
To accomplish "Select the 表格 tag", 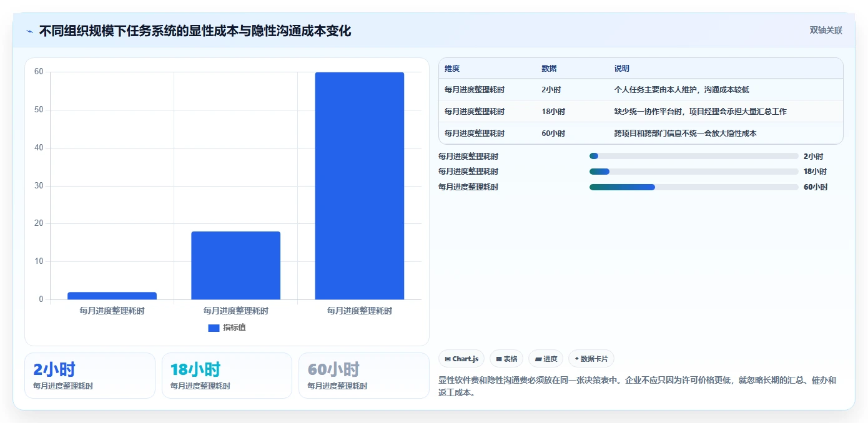I will pyautogui.click(x=506, y=359).
